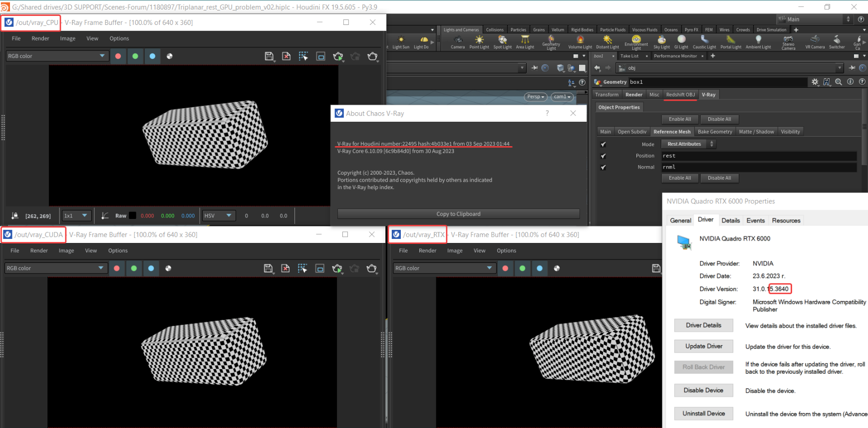Show node info for box1

tap(850, 82)
